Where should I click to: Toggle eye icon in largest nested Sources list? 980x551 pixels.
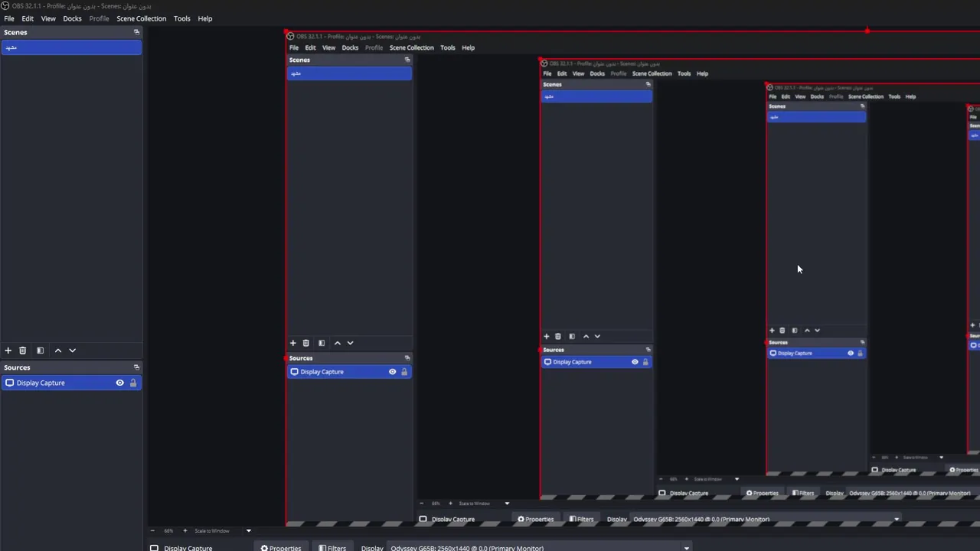pyautogui.click(x=392, y=372)
